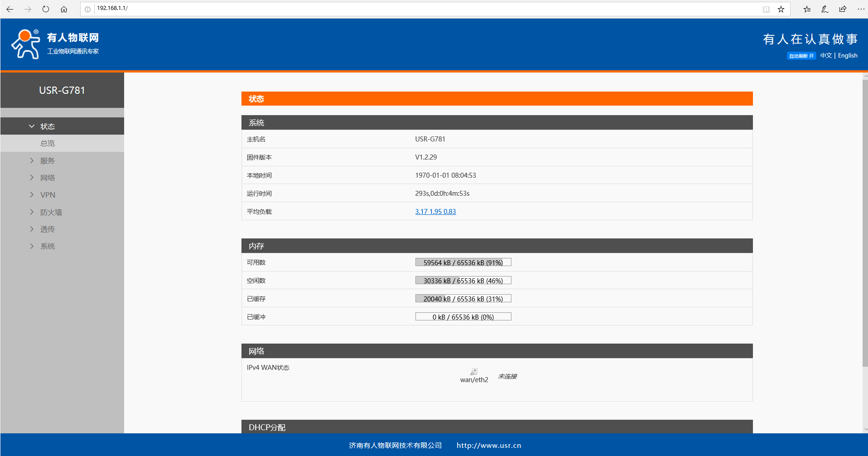Click the favorites star icon in address bar
Image resolution: width=868 pixels, height=456 pixels.
tap(781, 9)
